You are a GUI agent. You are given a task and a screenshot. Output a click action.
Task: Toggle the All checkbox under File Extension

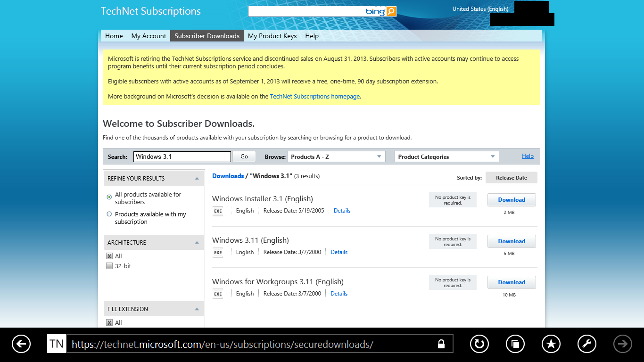[109, 322]
